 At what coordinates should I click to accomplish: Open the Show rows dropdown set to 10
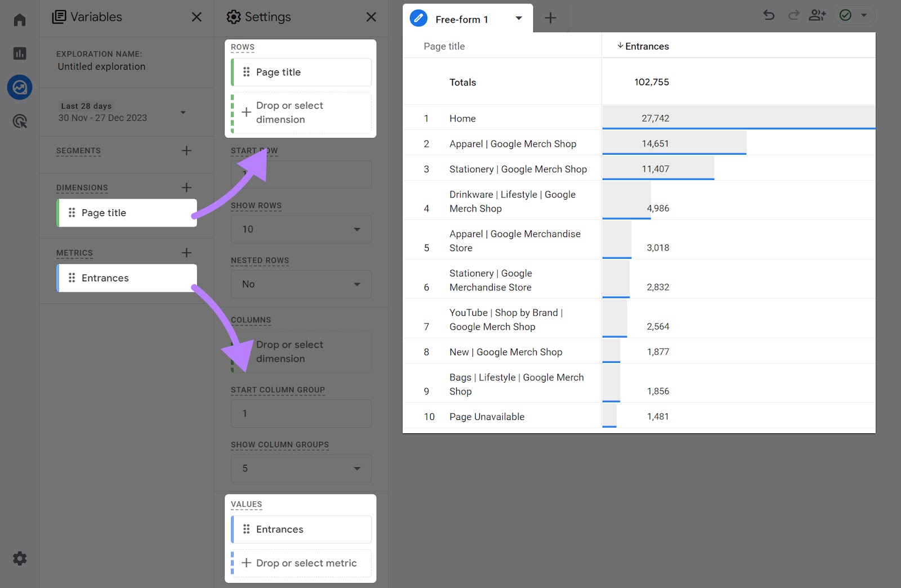click(301, 229)
